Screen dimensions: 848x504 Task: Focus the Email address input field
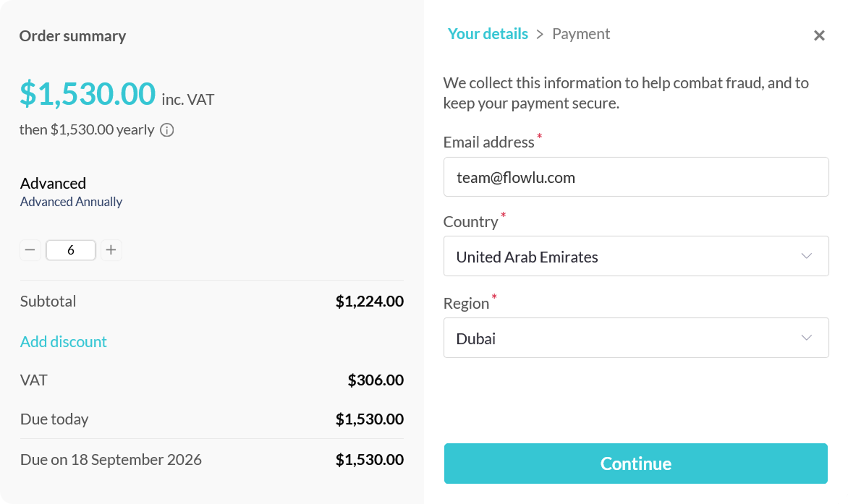pyautogui.click(x=635, y=177)
